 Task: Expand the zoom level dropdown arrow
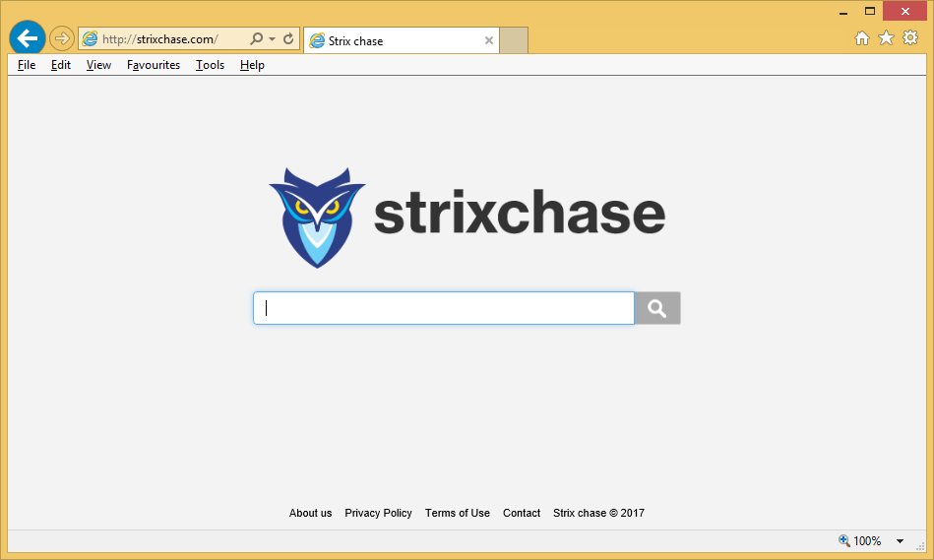pos(901,541)
